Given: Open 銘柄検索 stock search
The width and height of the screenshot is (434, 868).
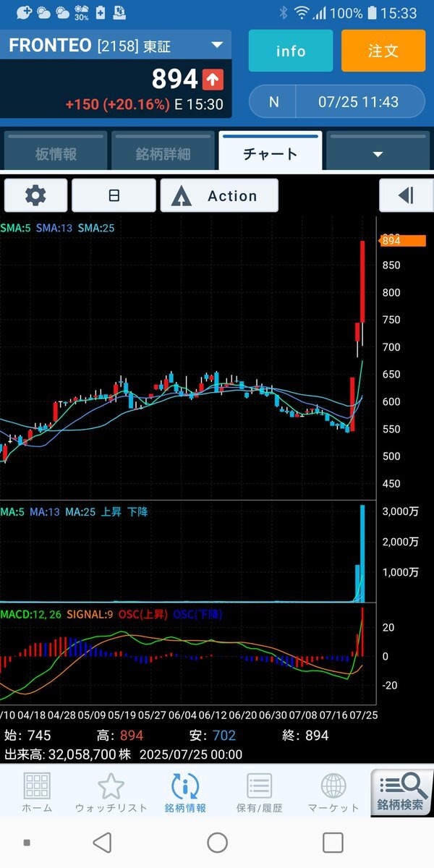Looking at the screenshot, I should click(x=401, y=792).
